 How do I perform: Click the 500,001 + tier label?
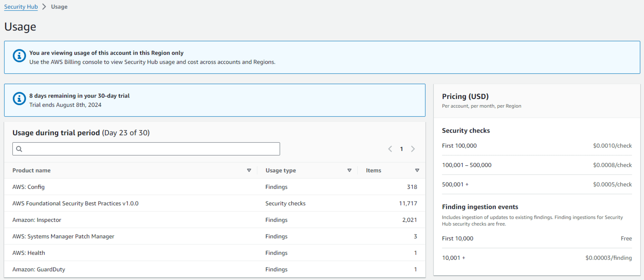[x=455, y=184]
